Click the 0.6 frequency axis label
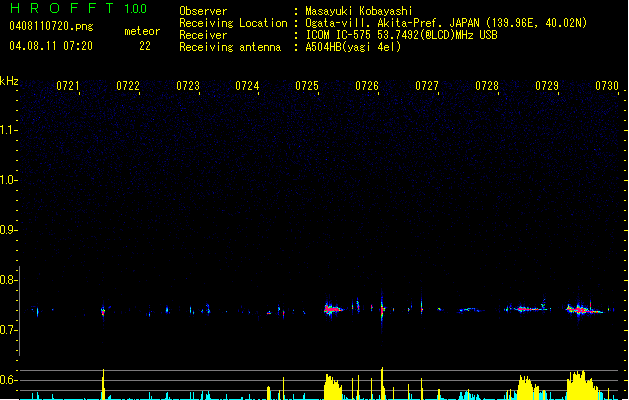The width and height of the screenshot is (629, 400). [x=8, y=380]
